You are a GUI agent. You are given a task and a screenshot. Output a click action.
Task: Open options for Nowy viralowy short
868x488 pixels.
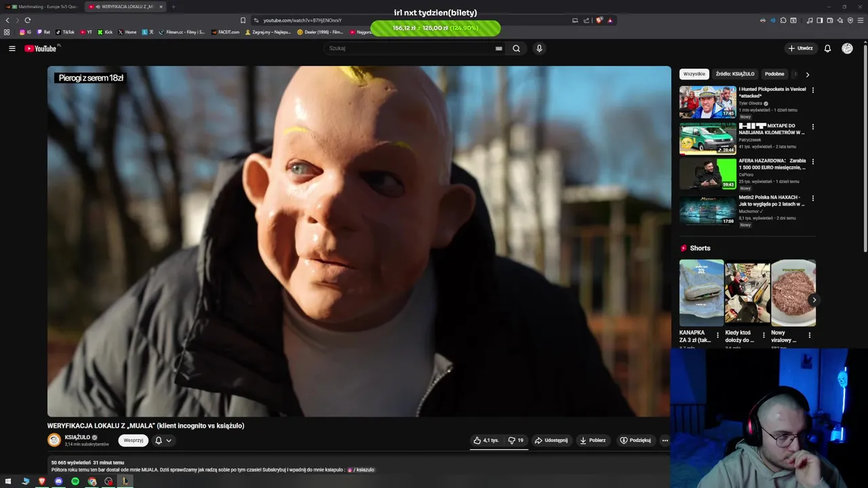pos(809,335)
